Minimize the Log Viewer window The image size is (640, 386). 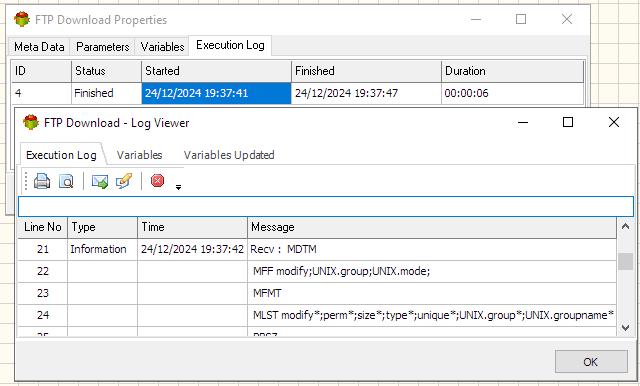pyautogui.click(x=523, y=122)
